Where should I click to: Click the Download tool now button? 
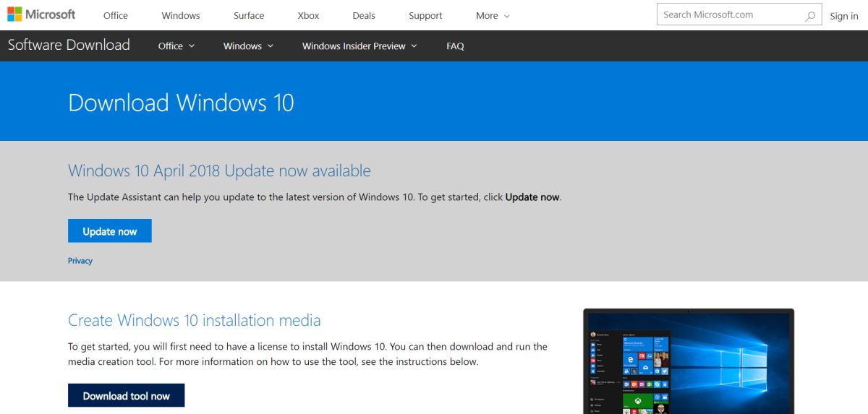click(127, 396)
